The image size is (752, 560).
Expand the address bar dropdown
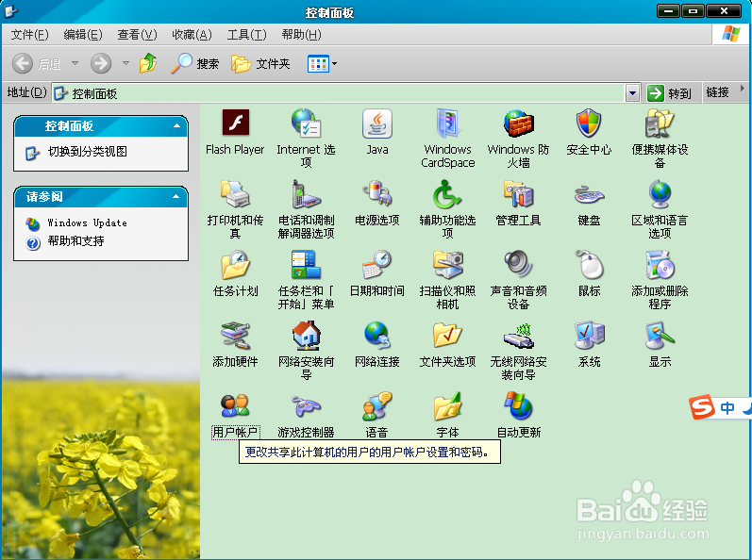632,93
